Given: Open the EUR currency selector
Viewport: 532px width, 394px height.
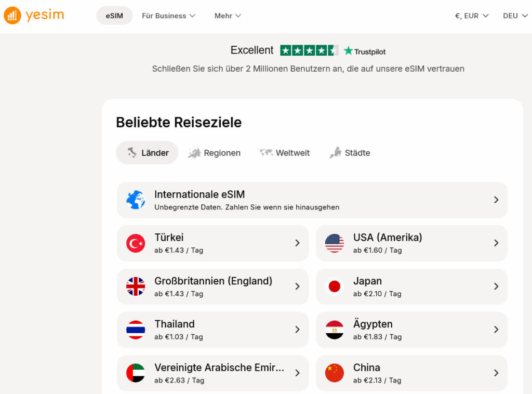Looking at the screenshot, I should point(471,16).
